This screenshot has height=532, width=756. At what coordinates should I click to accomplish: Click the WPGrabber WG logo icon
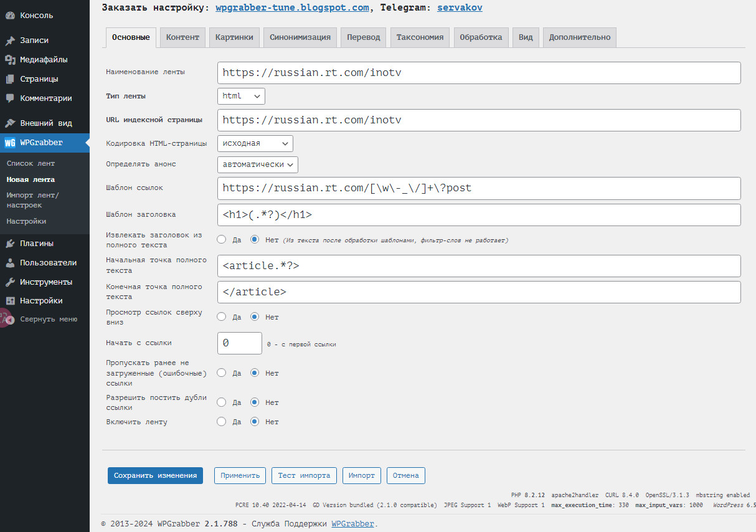[10, 143]
